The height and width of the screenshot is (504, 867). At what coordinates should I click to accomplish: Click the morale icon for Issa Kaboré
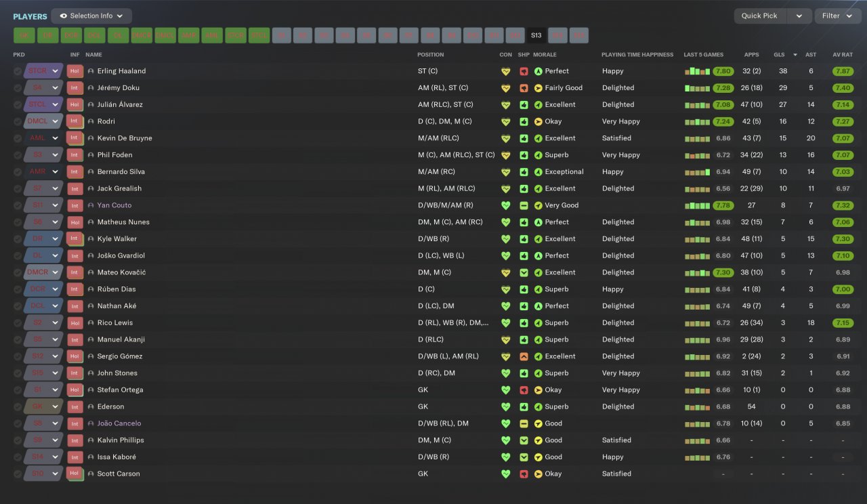538,457
